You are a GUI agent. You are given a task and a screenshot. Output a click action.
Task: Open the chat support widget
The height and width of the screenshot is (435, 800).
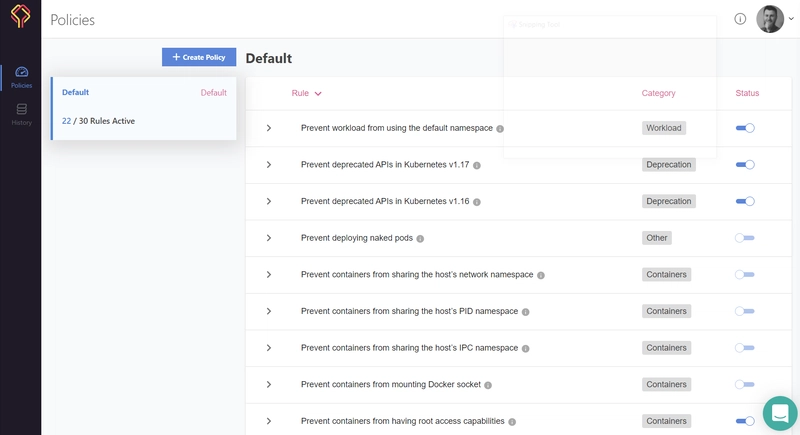779,412
